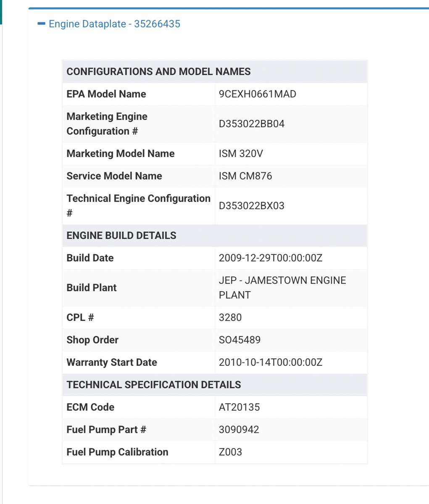Screen dimensions: 429x504
Task: Click the Marketing Engine Configuration value D353022BB04
Action: 251,124
